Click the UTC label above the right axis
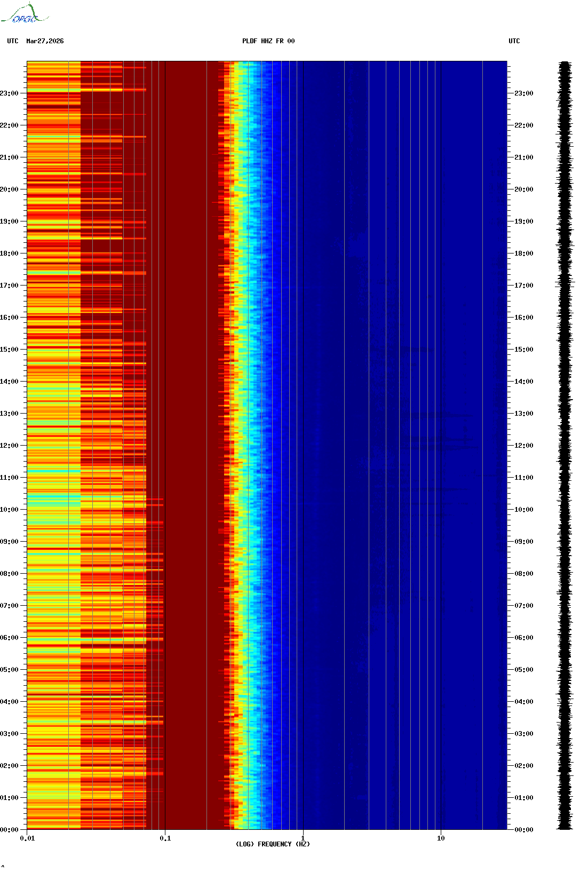The width and height of the screenshot is (588, 872). pyautogui.click(x=514, y=41)
